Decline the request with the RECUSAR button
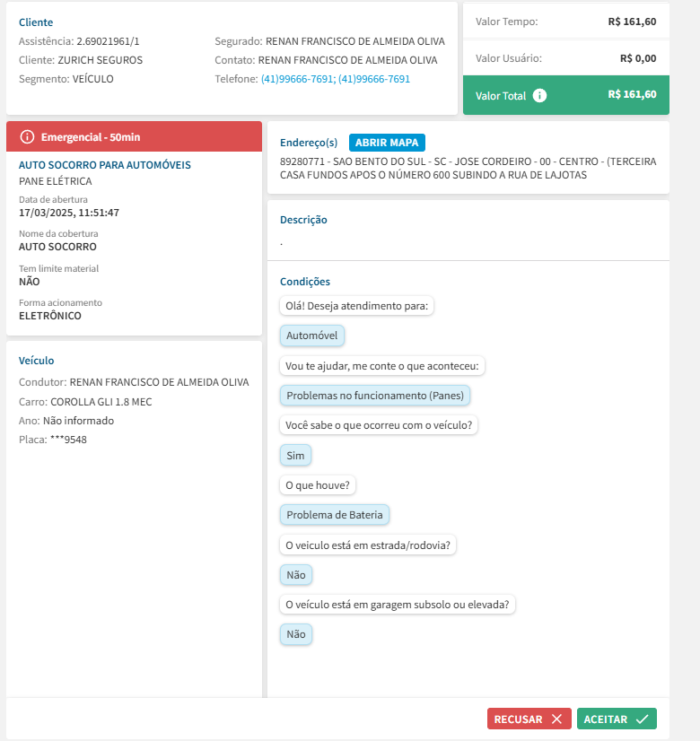Screen dimensions: 700x741 click(529, 719)
